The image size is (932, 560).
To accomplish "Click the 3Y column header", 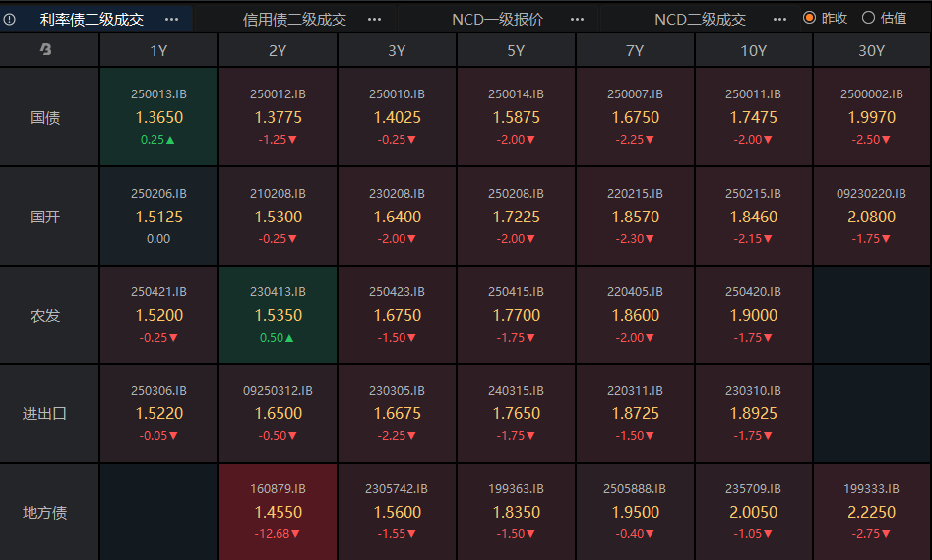I will [397, 50].
